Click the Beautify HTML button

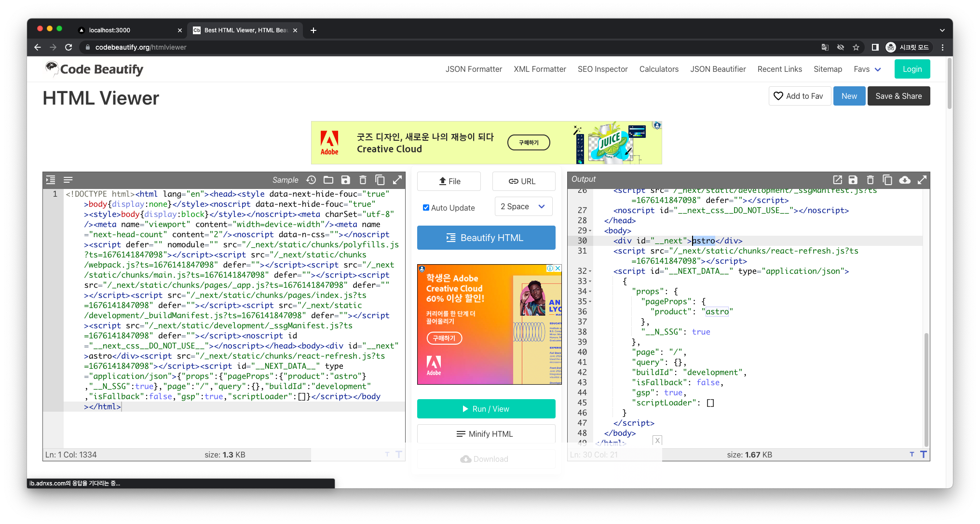click(486, 238)
